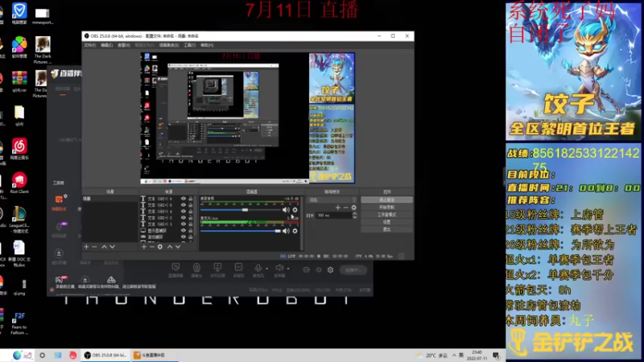
Task: Click the microphone icon in 直播伴侣 toolbar
Action: 258,268
